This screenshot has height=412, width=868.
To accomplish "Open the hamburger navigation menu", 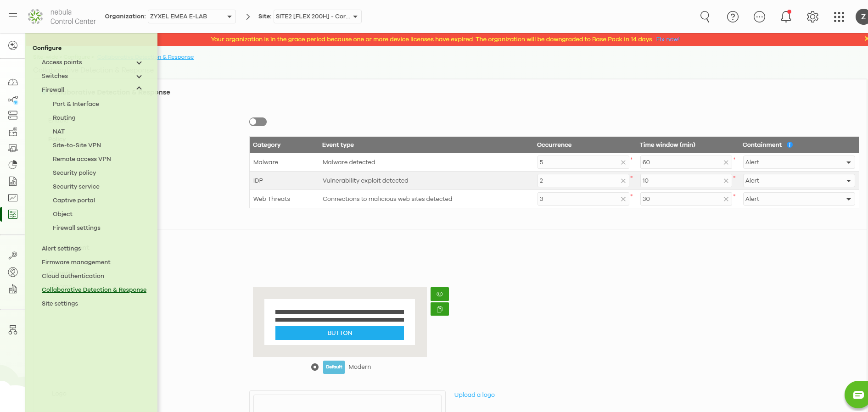I will (13, 17).
